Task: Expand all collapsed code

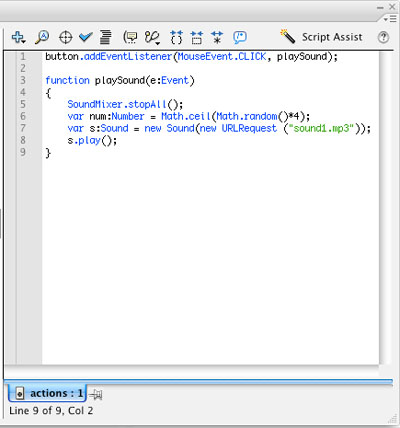Action: (217, 37)
